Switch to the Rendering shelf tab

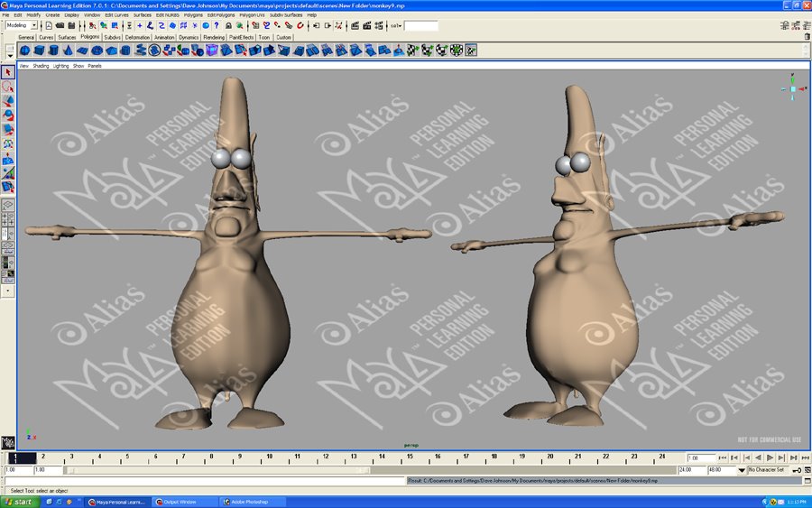point(214,37)
